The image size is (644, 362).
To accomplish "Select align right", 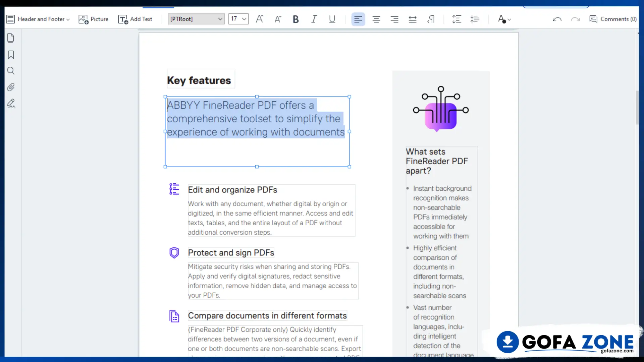I will 394,19.
